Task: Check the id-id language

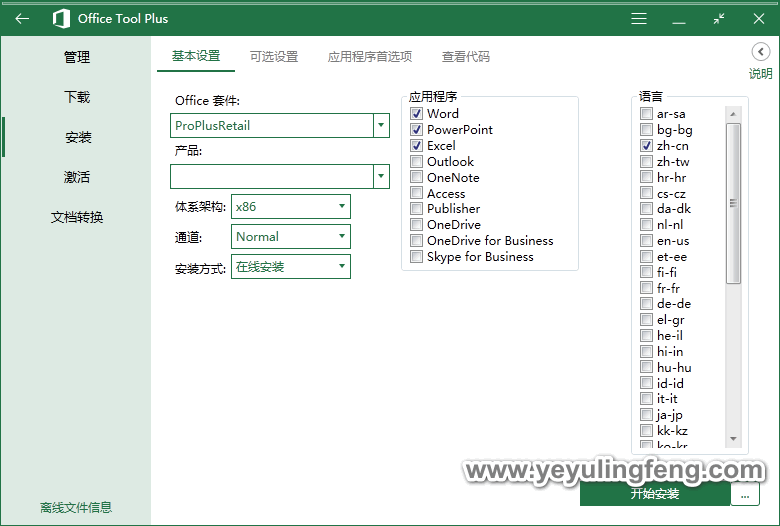Action: 646,383
